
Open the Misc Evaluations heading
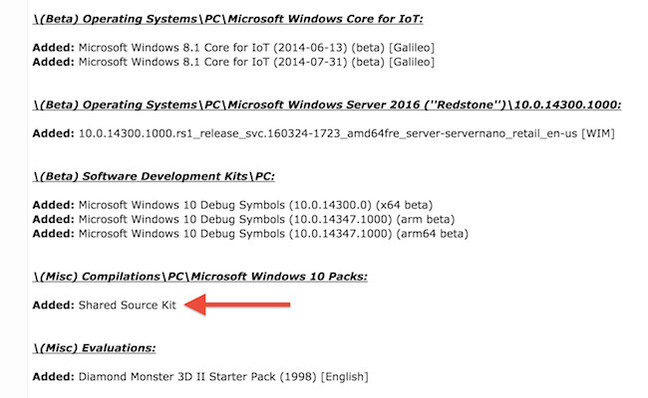click(94, 348)
